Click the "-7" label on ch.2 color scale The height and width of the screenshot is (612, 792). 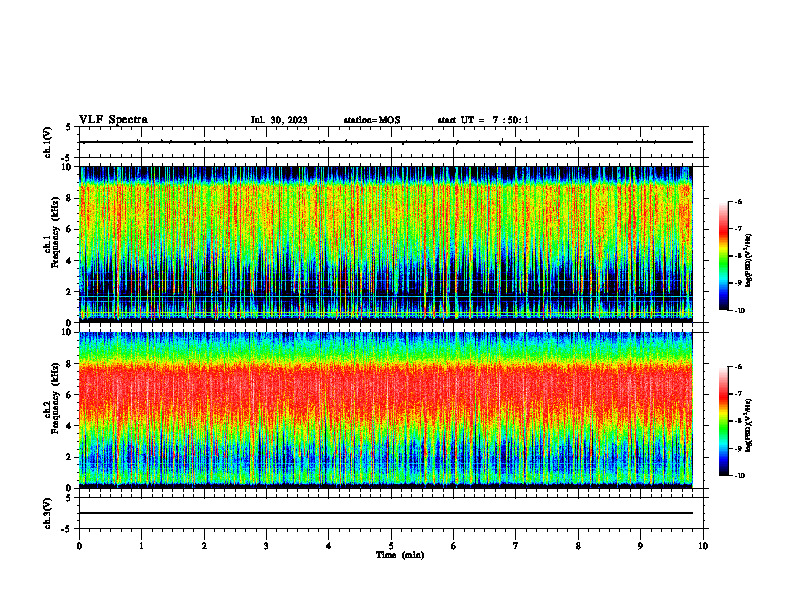click(738, 394)
